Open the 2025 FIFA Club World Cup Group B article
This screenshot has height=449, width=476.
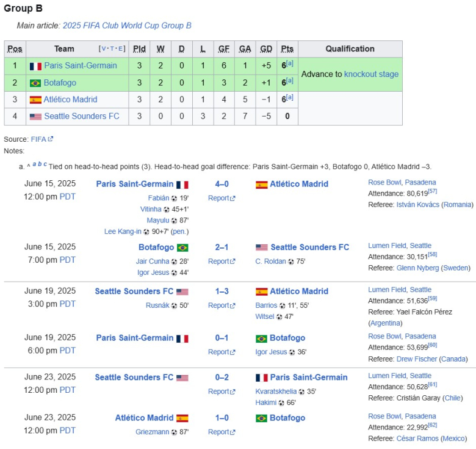127,26
